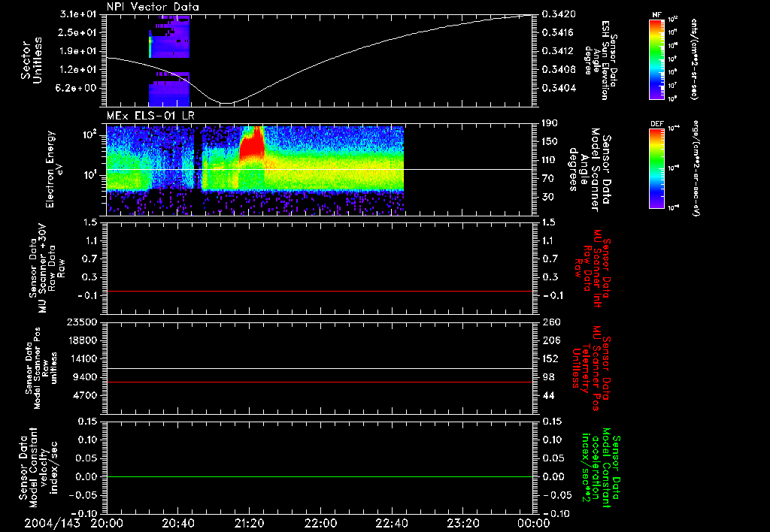Click the upper NPI sector data block
The width and height of the screenshot is (770, 532).
169,37
